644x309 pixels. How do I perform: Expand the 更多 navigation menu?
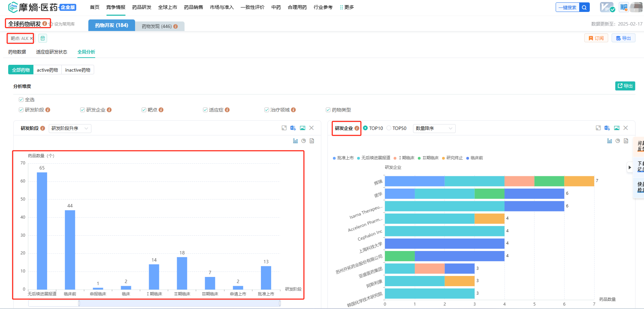[347, 7]
